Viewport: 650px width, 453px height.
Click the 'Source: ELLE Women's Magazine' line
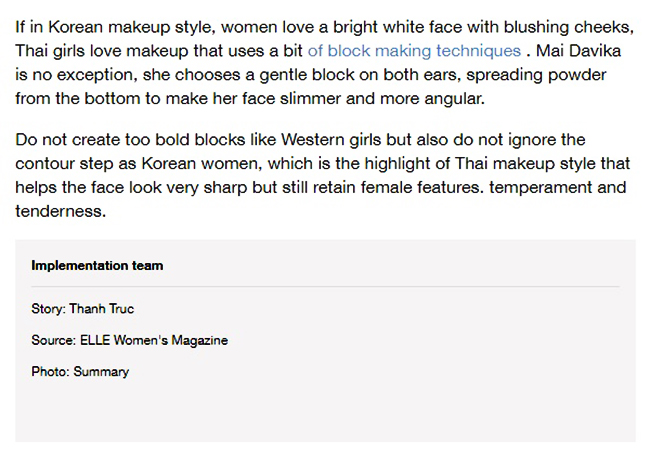129,340
